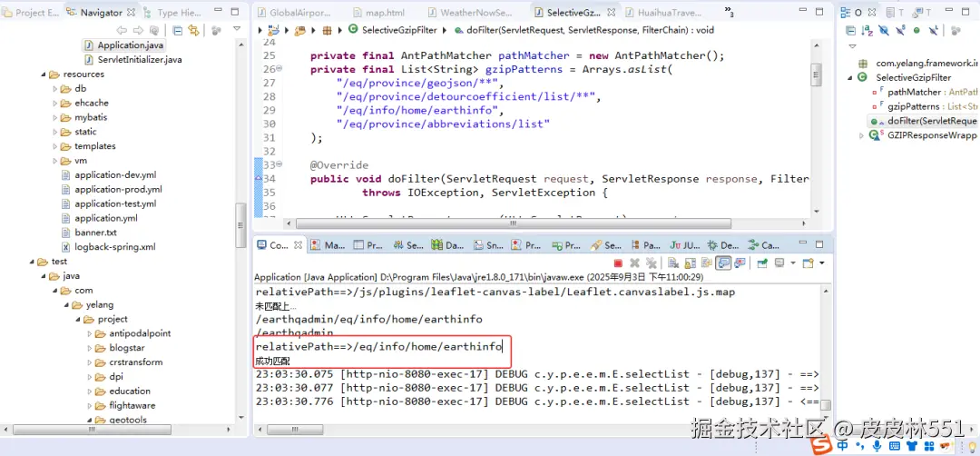Pin the Console view
This screenshot has width=980, height=456.
coord(762,263)
